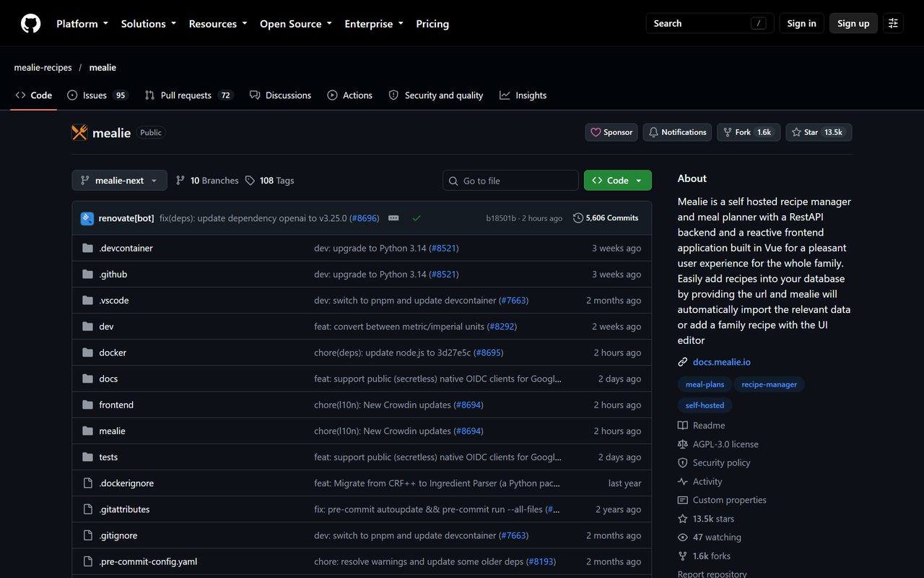Click the GitHub logo icon

(x=30, y=23)
